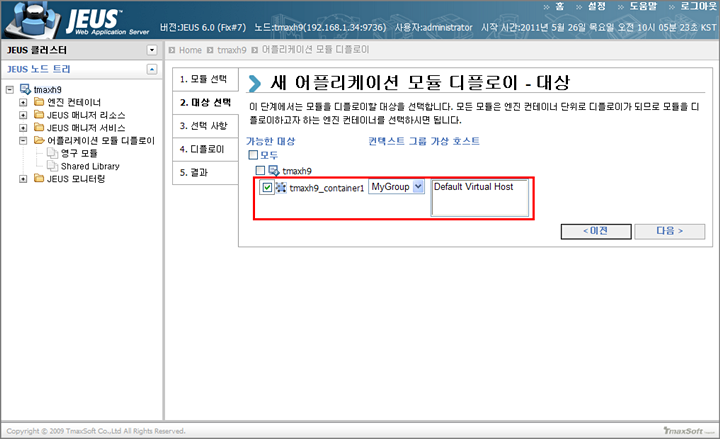Click the 영구 모듈 document icon
Viewport: 720px width, 439px height.
(53, 153)
